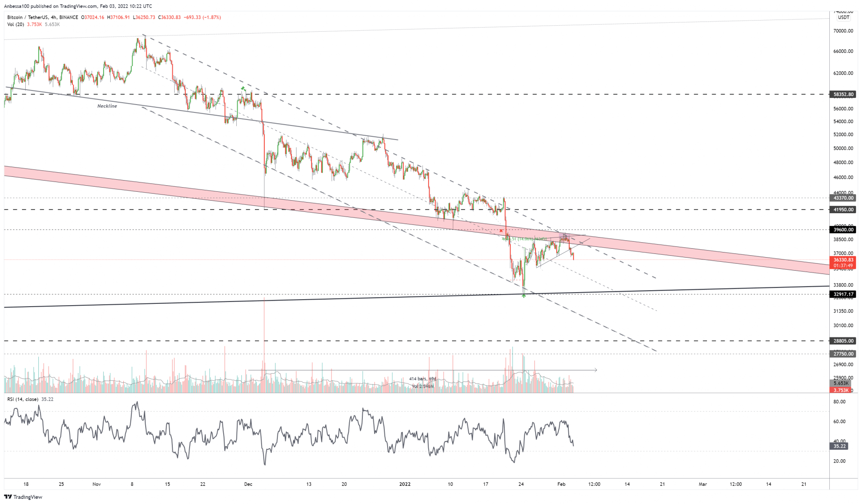Click the 'Dec' label on time axis
862x504 pixels.
tap(248, 484)
